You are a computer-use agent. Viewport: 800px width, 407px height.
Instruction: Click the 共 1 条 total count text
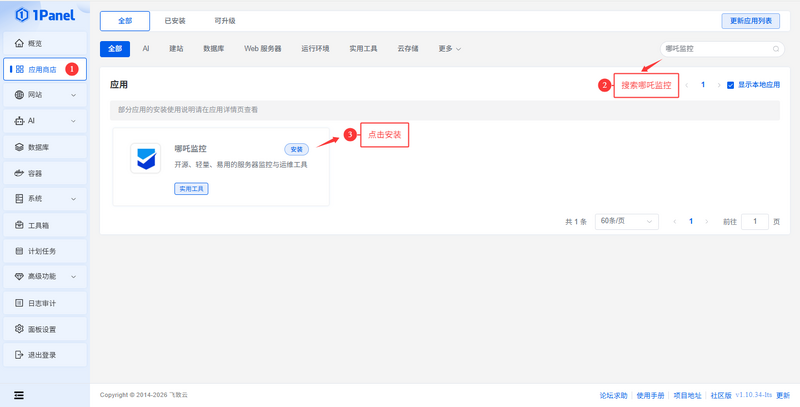click(576, 222)
